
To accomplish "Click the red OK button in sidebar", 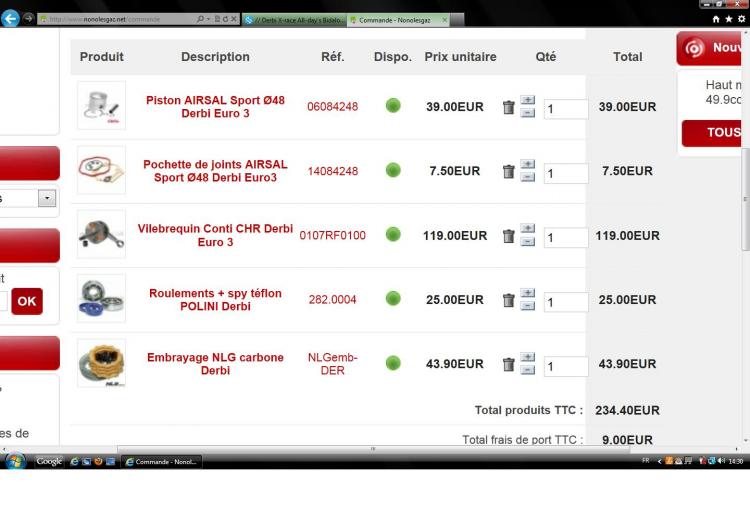I will (x=27, y=301).
